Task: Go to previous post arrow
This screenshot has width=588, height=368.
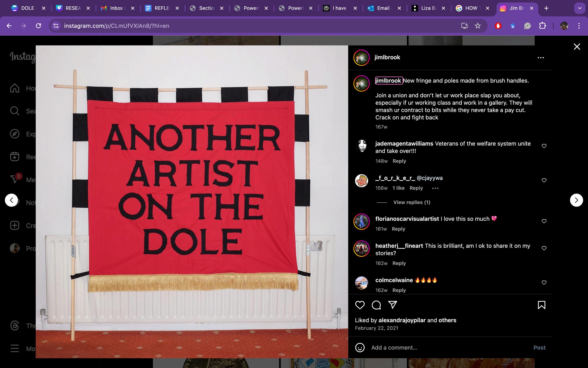Action: [11, 200]
